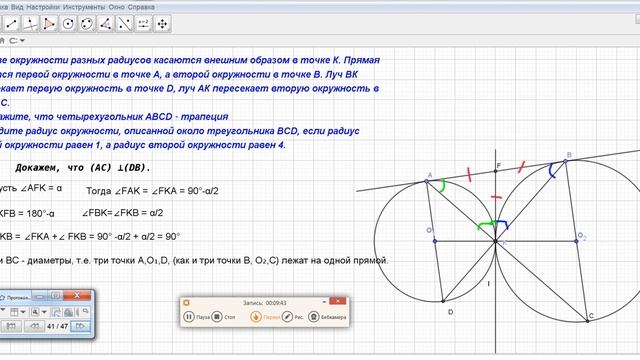Select the Circle with center tool
Viewport: 640px width, 360px height.
68,24
